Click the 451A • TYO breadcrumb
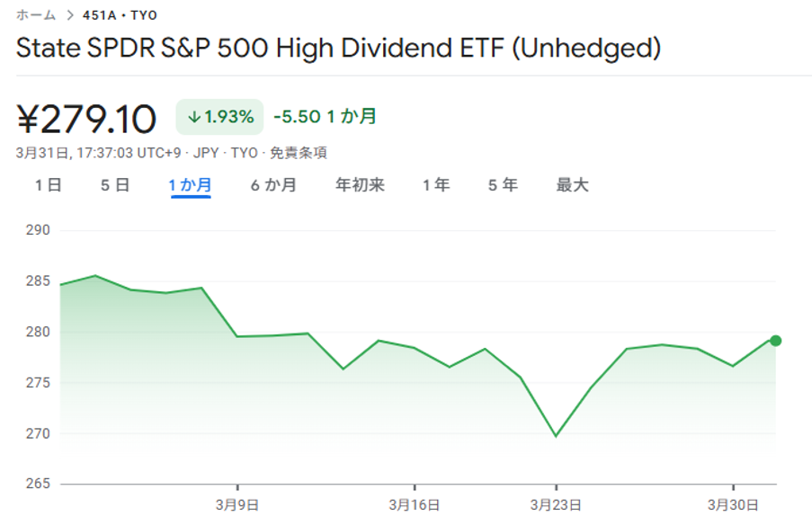 click(120, 15)
